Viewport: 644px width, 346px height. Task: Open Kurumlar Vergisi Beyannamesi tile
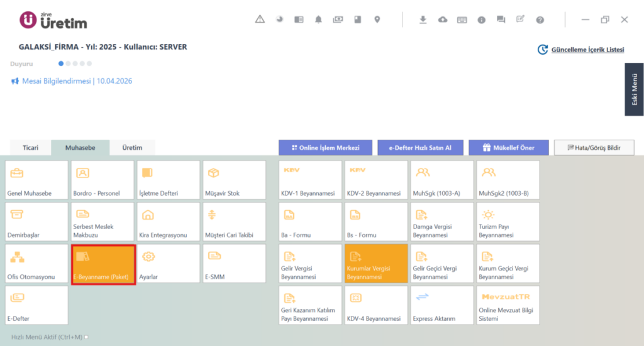(376, 264)
